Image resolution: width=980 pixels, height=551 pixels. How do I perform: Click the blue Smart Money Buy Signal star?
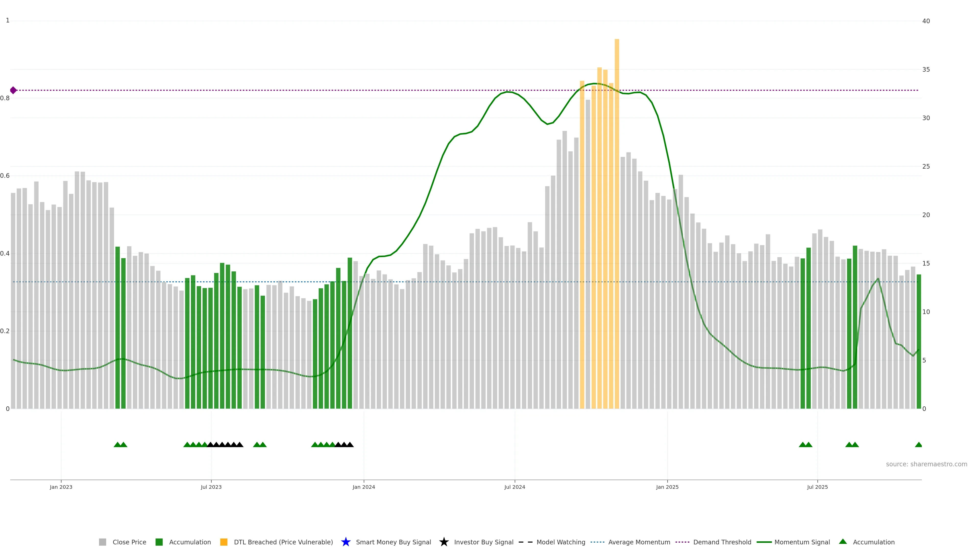(346, 542)
